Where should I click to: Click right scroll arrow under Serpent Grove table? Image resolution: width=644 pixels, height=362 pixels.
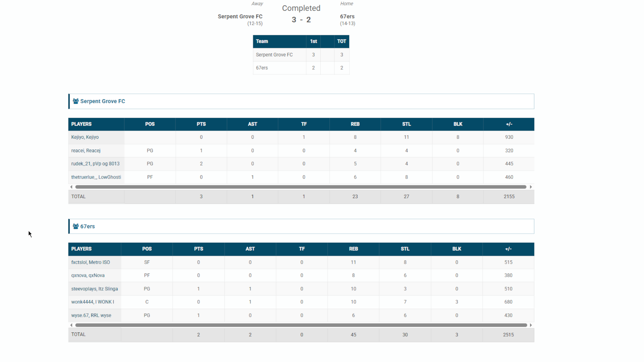point(531,187)
